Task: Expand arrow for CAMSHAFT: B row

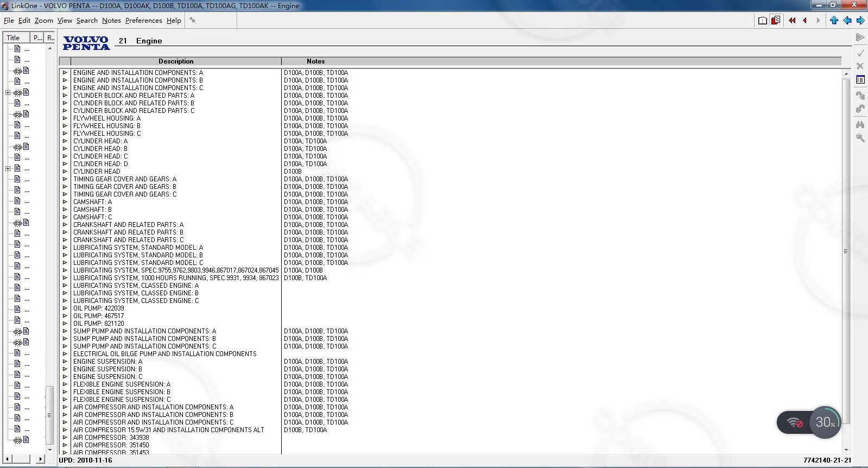Action: pyautogui.click(x=65, y=210)
